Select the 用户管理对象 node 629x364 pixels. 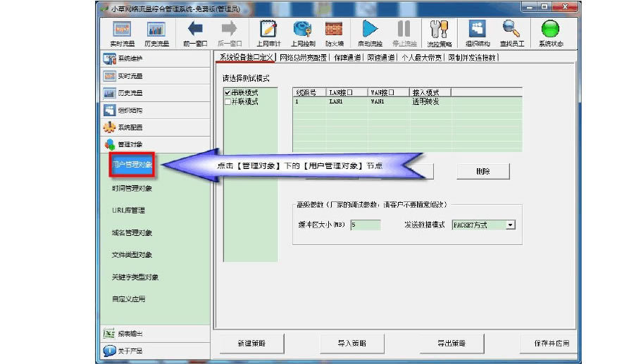pos(132,164)
